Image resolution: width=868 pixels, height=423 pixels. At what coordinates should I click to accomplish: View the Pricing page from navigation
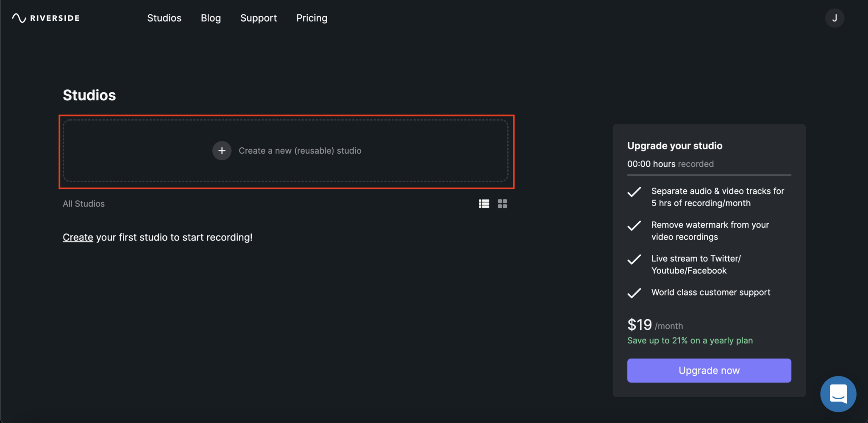(x=312, y=18)
